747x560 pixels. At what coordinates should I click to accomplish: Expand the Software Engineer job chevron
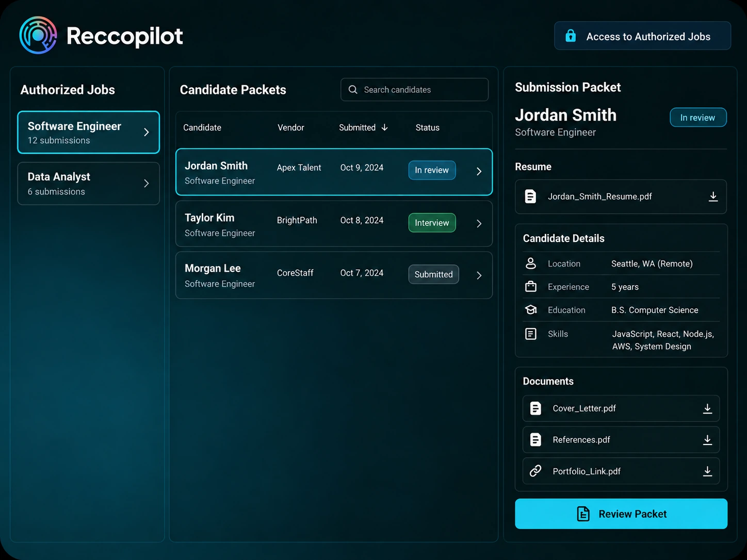coord(147,133)
